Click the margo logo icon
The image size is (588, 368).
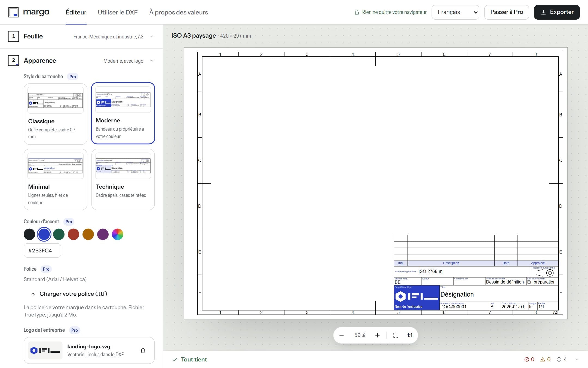[x=13, y=12]
